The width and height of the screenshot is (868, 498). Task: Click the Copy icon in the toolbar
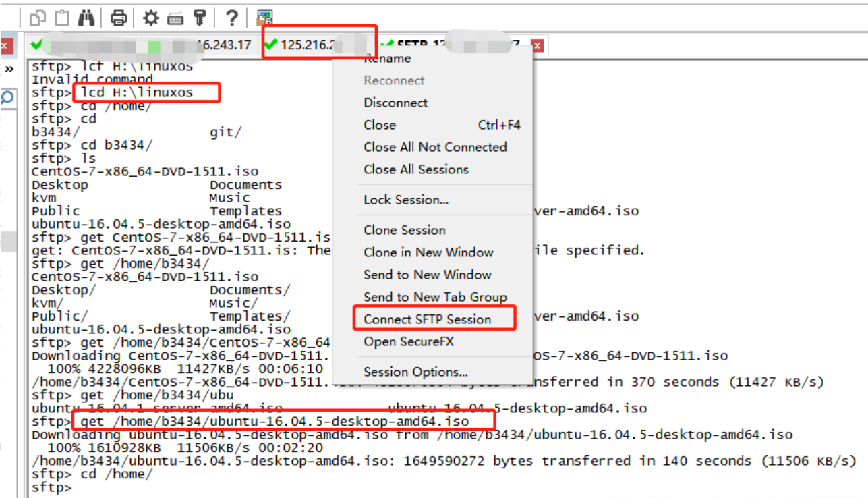coord(38,18)
